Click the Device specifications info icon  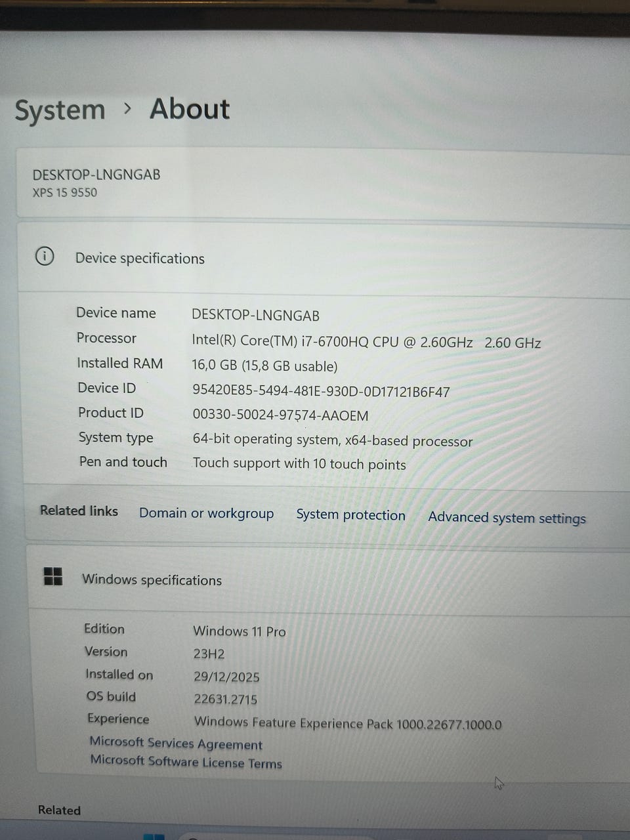45,256
